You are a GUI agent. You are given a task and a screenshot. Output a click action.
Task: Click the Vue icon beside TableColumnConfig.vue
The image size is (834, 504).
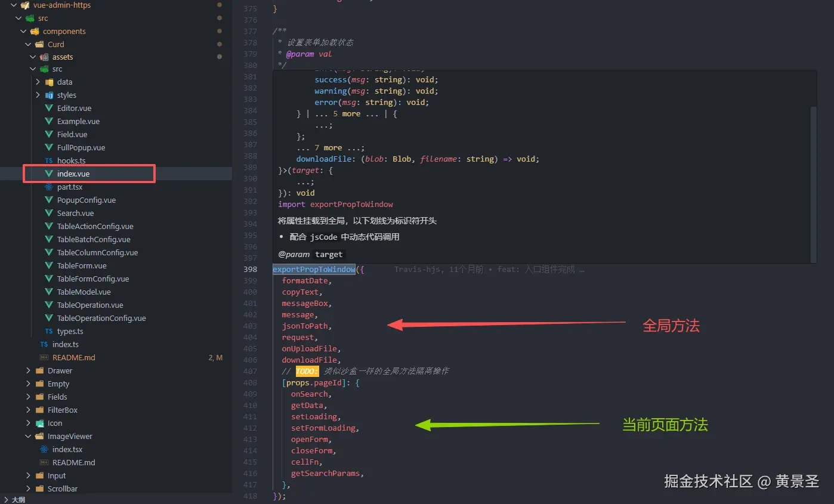tap(49, 252)
